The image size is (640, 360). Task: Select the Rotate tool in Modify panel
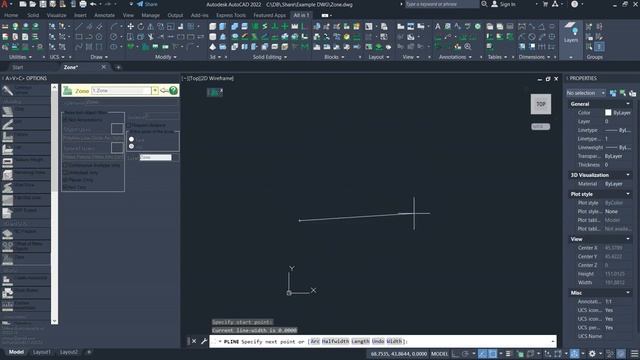click(140, 27)
